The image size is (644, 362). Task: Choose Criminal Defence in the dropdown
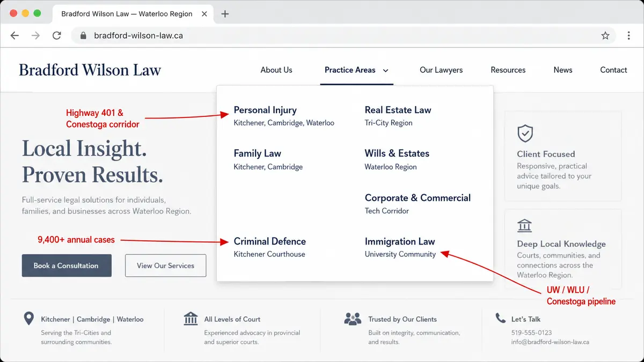[x=269, y=241]
